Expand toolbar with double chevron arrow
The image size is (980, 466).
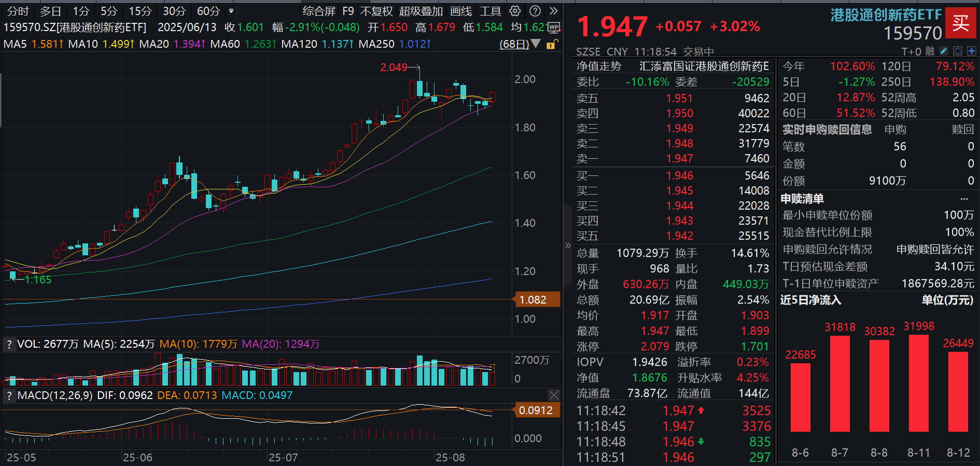554,11
